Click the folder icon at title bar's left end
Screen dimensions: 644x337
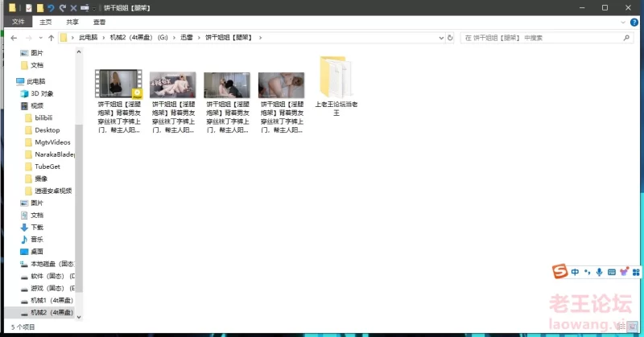coord(12,8)
